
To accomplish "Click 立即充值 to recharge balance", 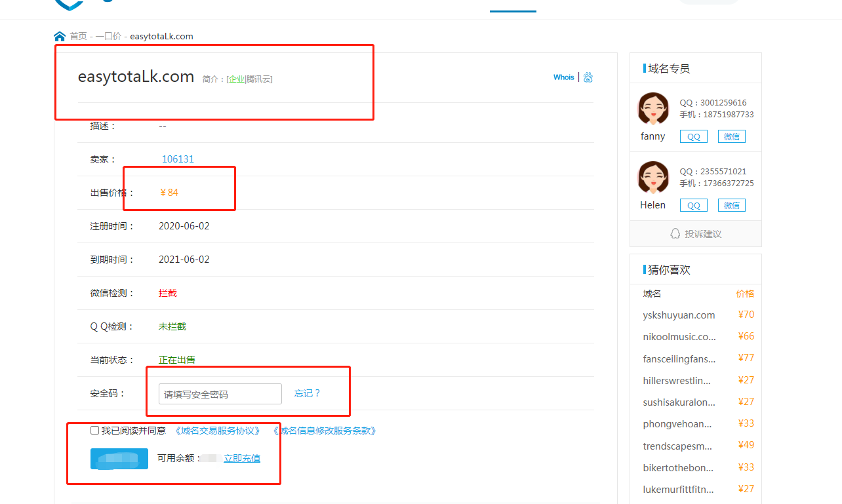I will (242, 458).
